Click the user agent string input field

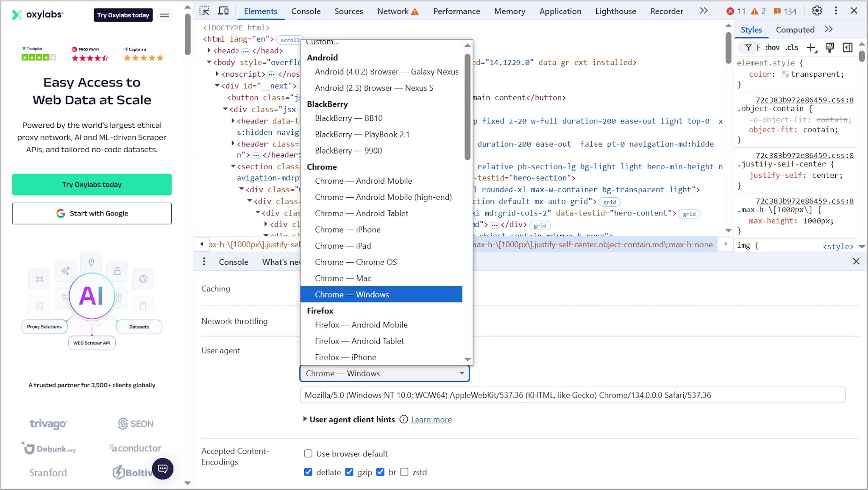click(573, 395)
